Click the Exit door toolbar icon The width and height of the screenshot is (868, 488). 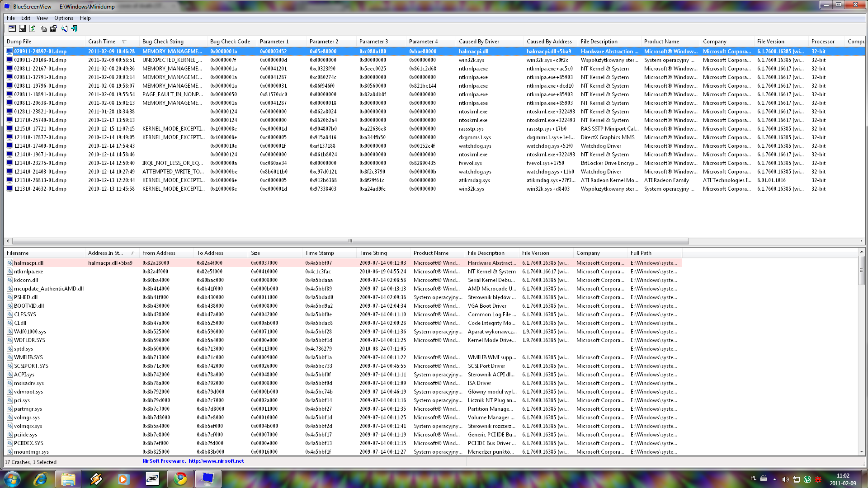click(75, 28)
